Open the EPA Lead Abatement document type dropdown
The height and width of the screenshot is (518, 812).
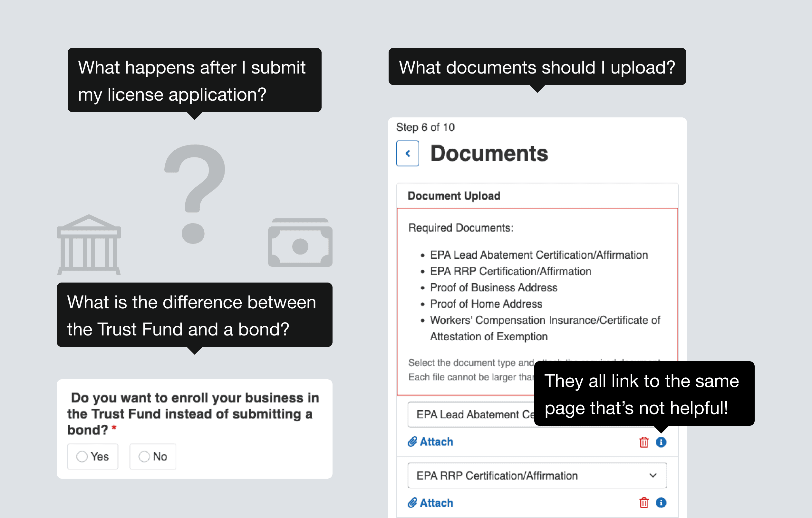(472, 415)
